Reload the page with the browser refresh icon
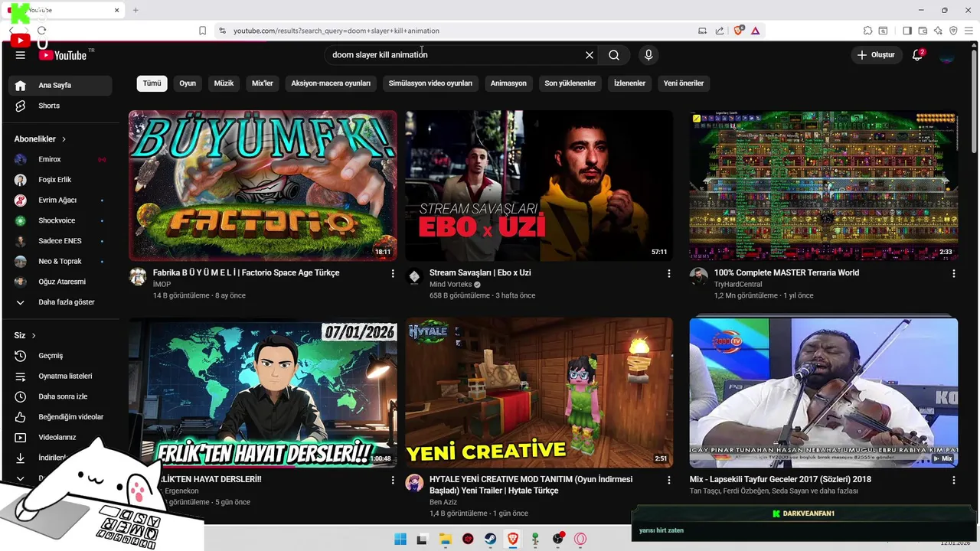Screen dimensions: 980x551 pos(41,31)
